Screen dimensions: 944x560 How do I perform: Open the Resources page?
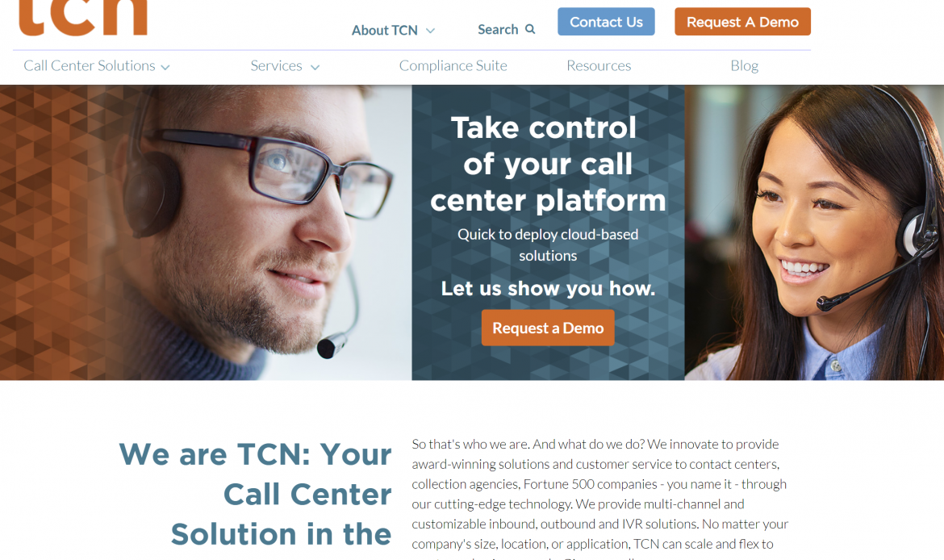click(x=599, y=65)
